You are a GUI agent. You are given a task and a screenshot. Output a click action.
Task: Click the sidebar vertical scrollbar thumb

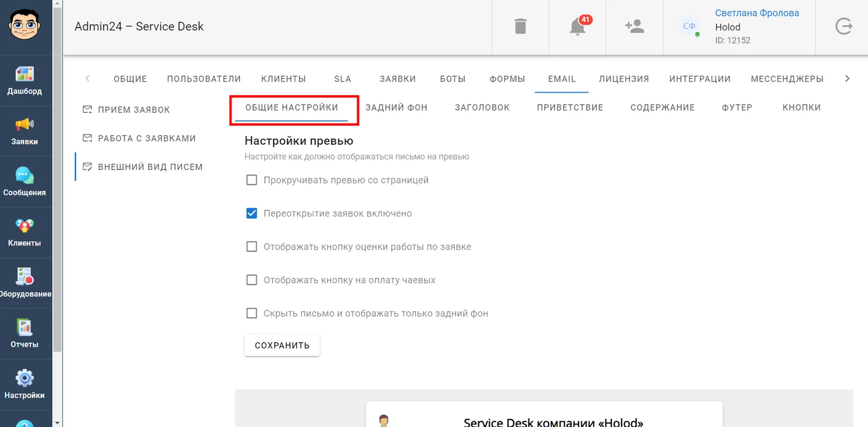coord(57,180)
